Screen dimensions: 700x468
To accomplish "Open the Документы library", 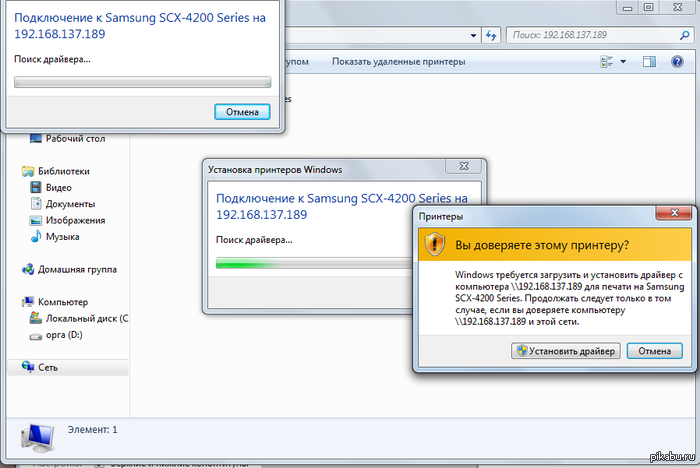I will coord(70,204).
